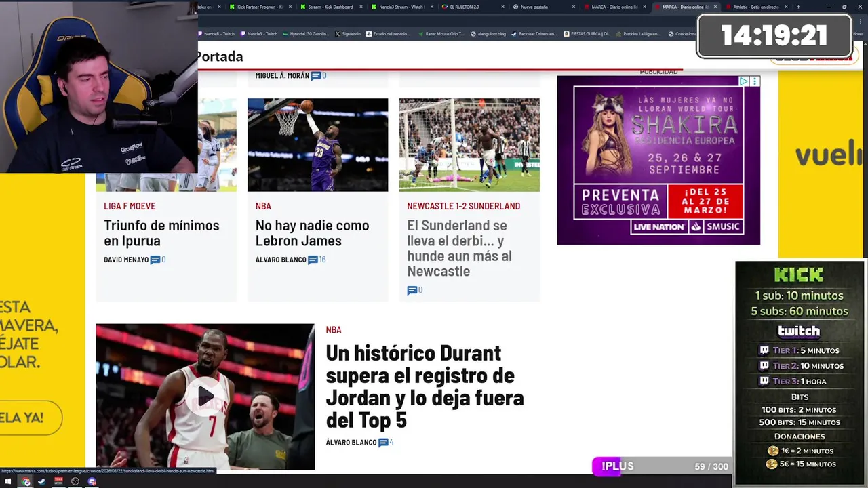Open FIESTAS GUIRCA bookmark
Screen dimensions: 868x488
pos(587,33)
